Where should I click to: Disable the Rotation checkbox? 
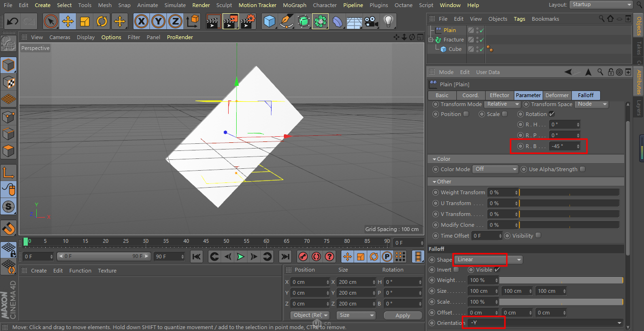[552, 114]
